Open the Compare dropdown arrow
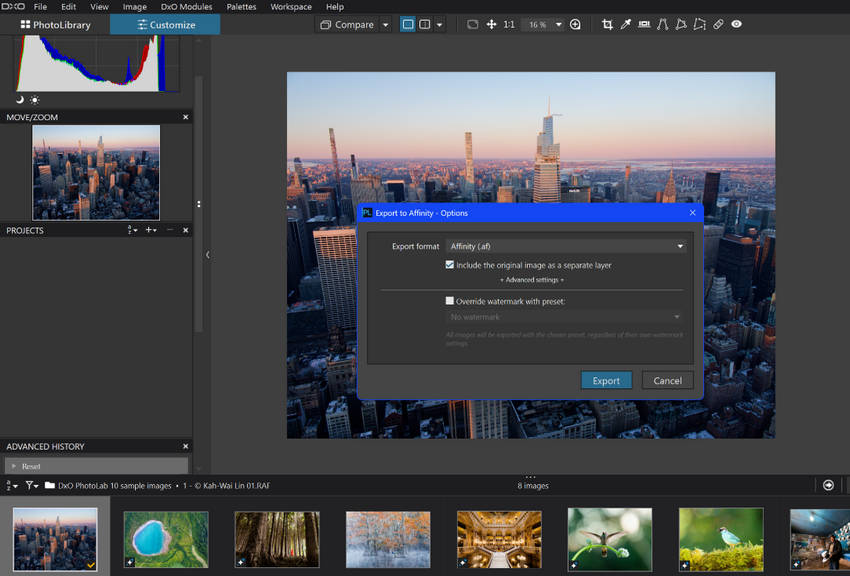Screen dimensions: 850x576 click(x=385, y=24)
